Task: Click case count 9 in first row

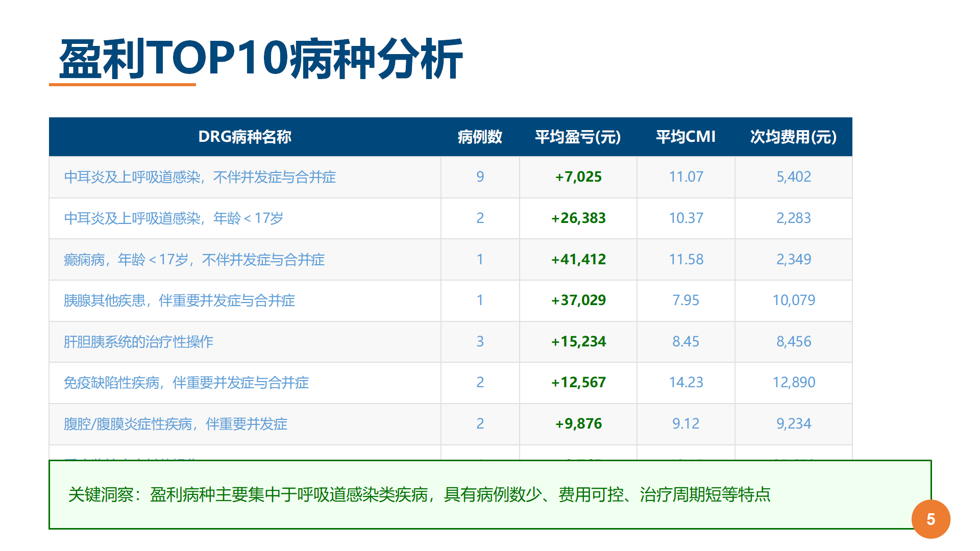Action: pyautogui.click(x=480, y=177)
